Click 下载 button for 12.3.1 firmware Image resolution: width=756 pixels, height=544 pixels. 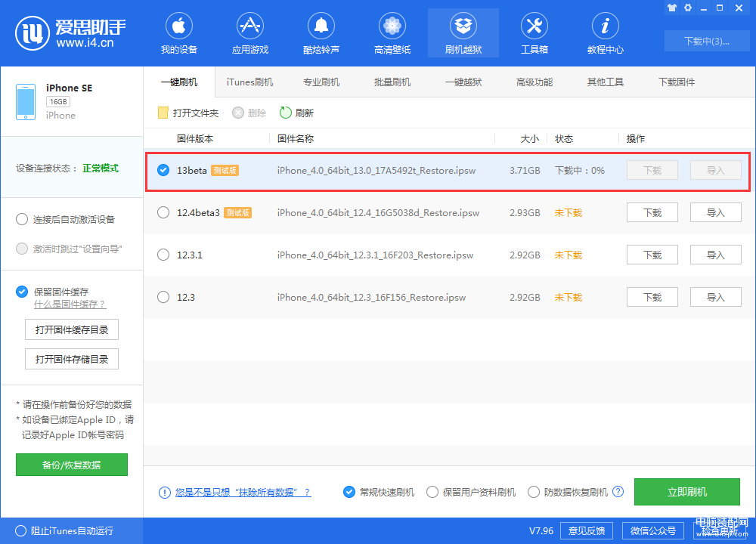pos(652,255)
